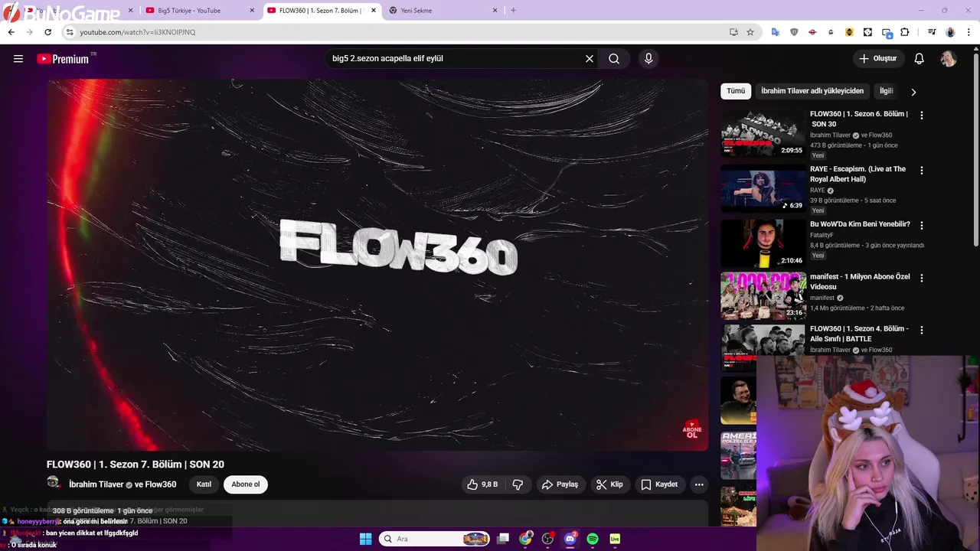Open options for manifest 1 Milyon video
This screenshot has height=551, width=980.
coord(922,278)
